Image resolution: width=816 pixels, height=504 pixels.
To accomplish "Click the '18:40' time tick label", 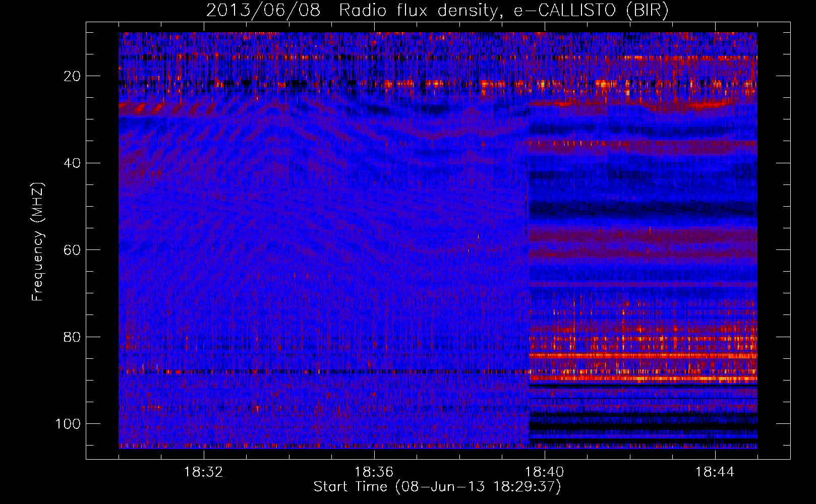I will click(545, 472).
